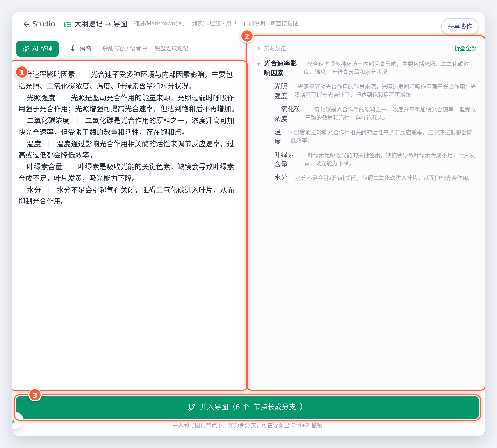The width and height of the screenshot is (497, 448).
Task: Select the 光照强度 preview node
Action: 281,91
